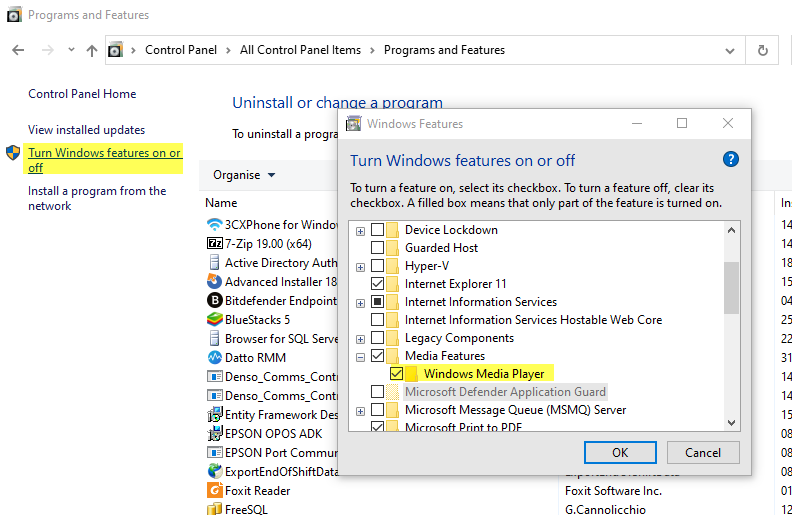Toggle the Internet Information Services checkbox

[377, 302]
